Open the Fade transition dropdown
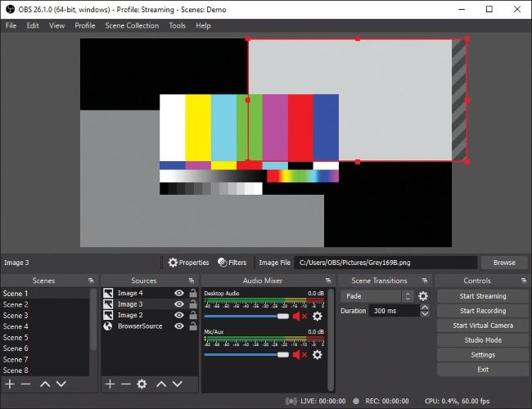The image size is (532, 409). (377, 296)
